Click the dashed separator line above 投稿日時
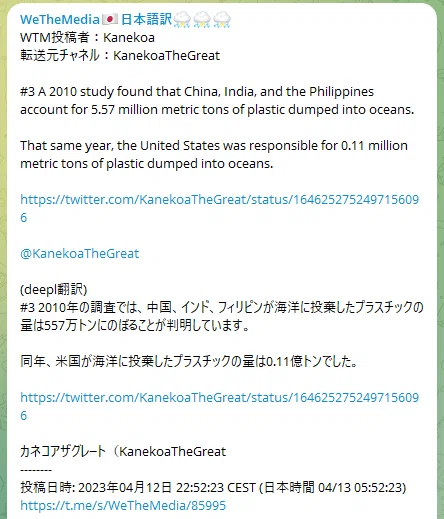 (x=36, y=470)
